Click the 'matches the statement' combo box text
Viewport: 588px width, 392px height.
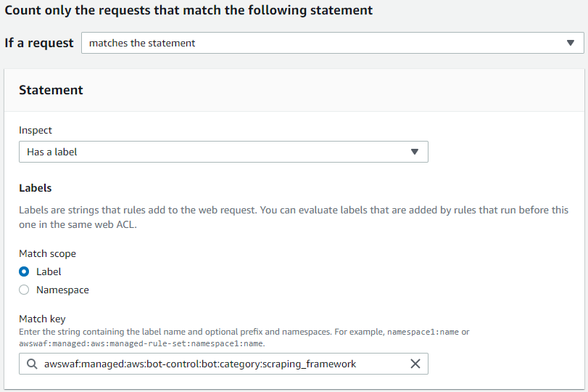click(x=142, y=43)
